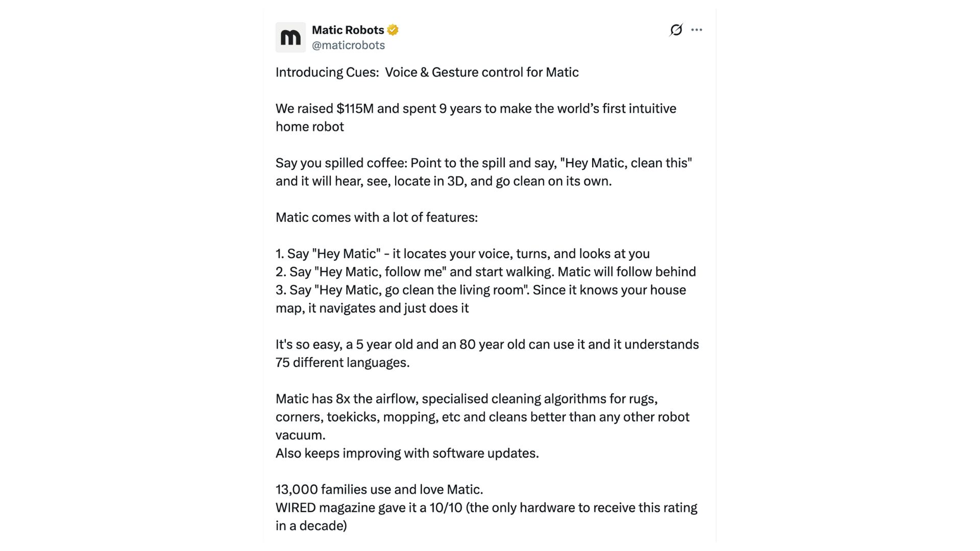The height and width of the screenshot is (551, 980).
Task: Click "Also keeps improving with software updates"
Action: (407, 454)
